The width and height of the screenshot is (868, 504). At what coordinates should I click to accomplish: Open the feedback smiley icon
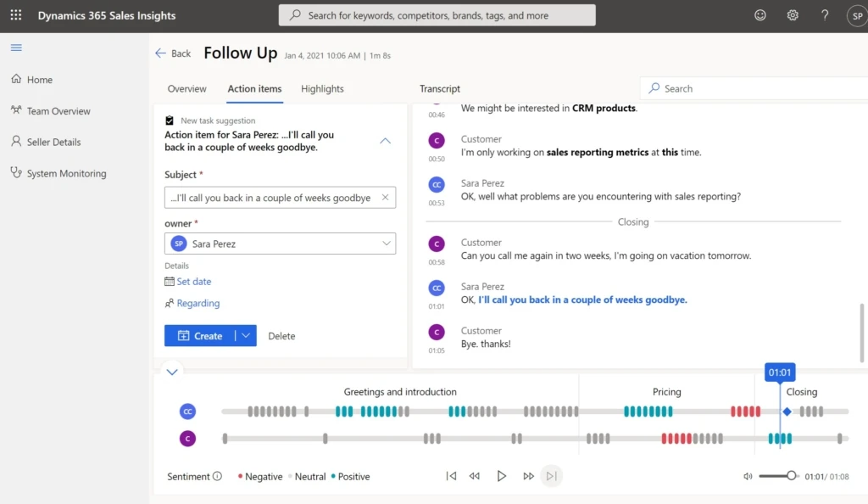pyautogui.click(x=759, y=14)
